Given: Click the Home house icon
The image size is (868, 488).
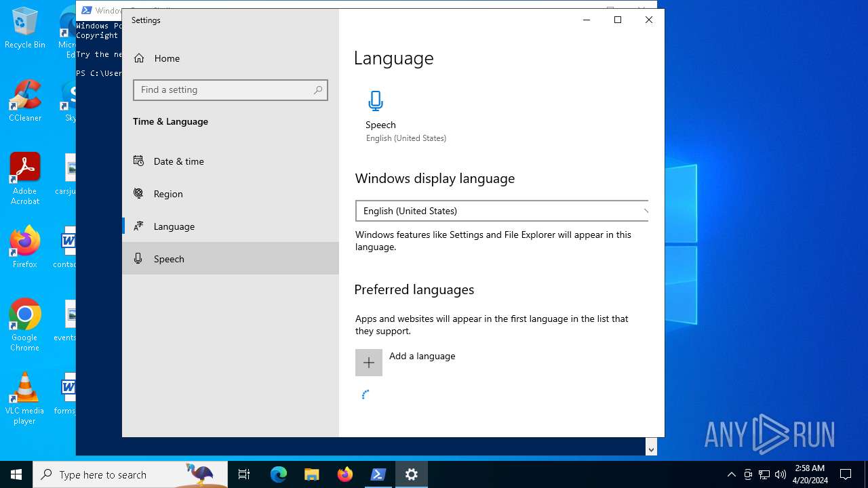Looking at the screenshot, I should [139, 58].
